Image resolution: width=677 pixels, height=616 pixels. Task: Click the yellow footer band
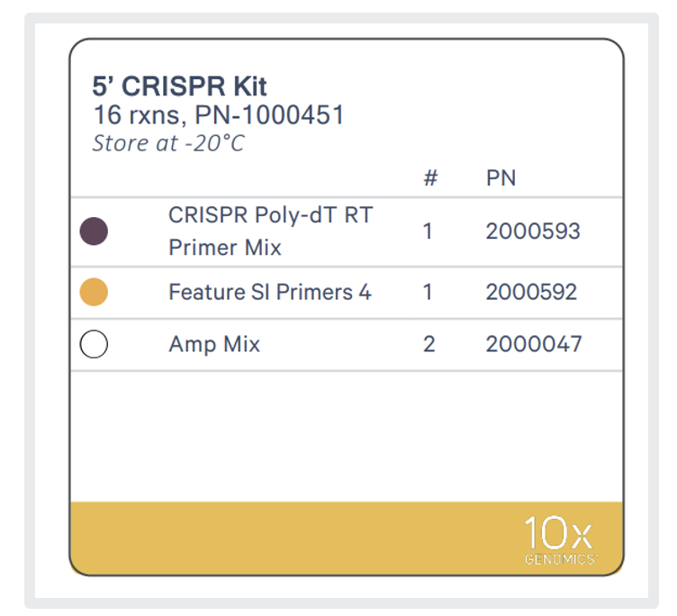(347, 539)
